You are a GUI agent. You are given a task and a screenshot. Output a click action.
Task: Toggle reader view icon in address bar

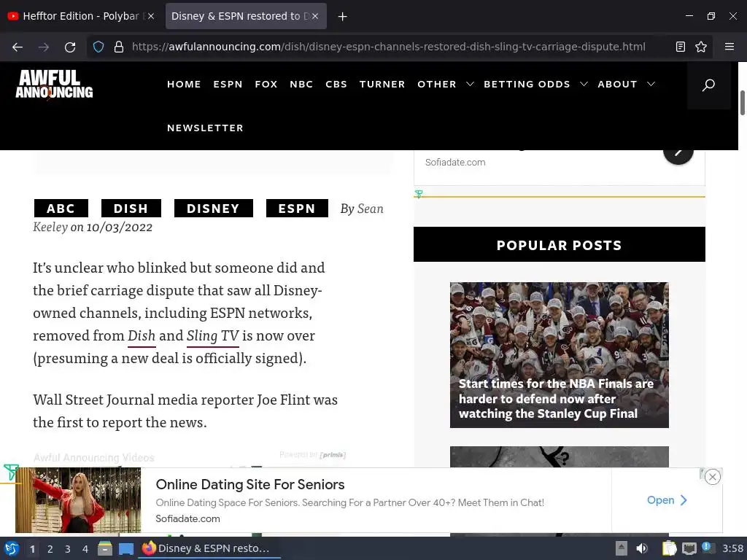click(x=681, y=47)
